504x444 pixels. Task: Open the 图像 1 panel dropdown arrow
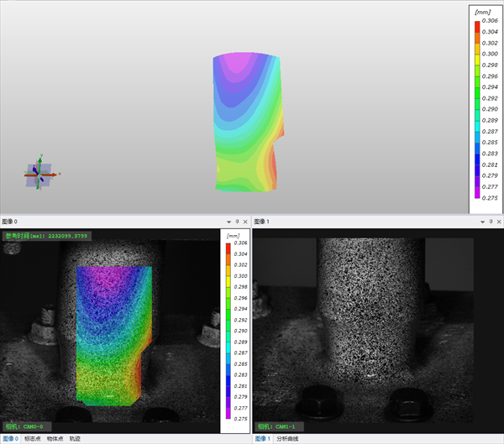pyautogui.click(x=481, y=221)
